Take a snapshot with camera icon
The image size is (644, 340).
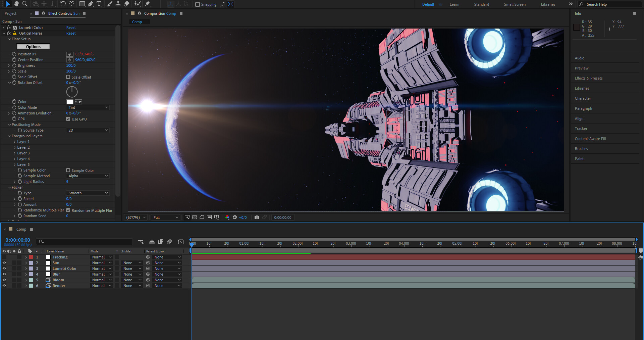pos(257,217)
